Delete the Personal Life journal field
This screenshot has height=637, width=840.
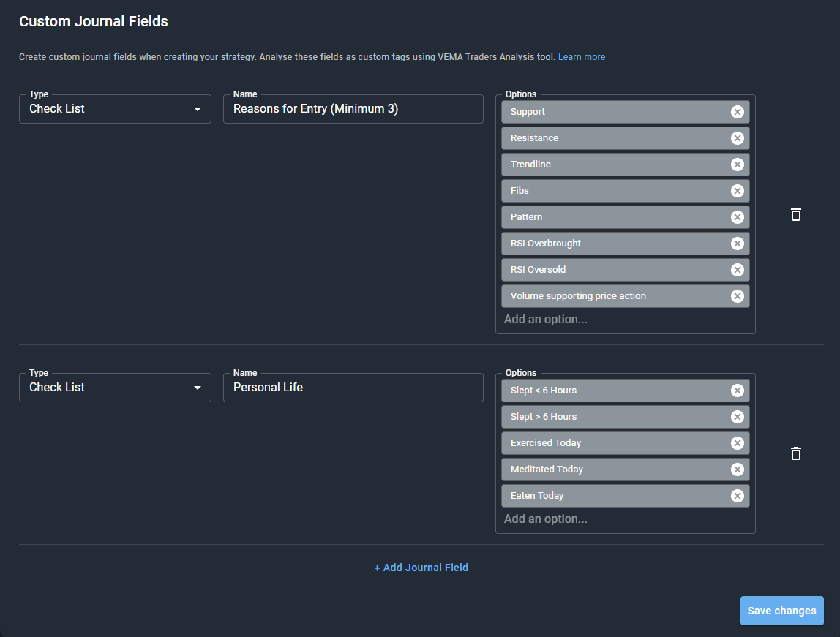click(x=796, y=453)
